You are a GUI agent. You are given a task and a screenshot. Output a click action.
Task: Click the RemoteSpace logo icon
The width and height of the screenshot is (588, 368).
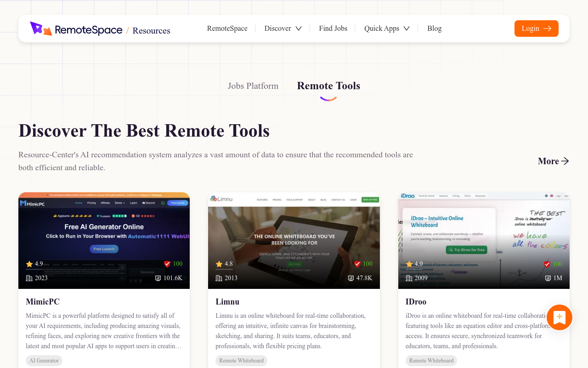41,29
